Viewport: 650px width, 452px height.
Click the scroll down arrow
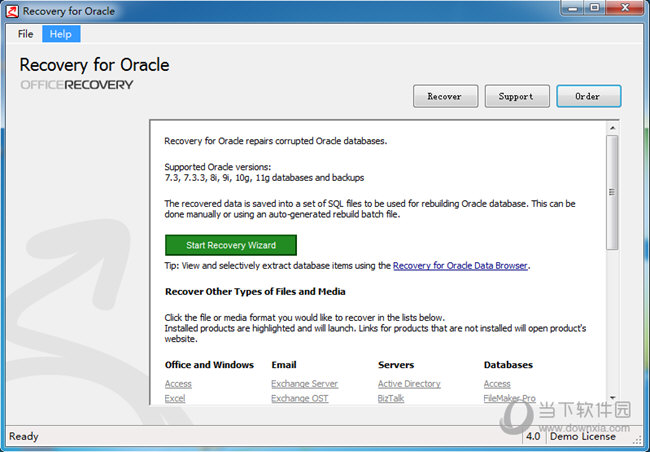tap(612, 398)
